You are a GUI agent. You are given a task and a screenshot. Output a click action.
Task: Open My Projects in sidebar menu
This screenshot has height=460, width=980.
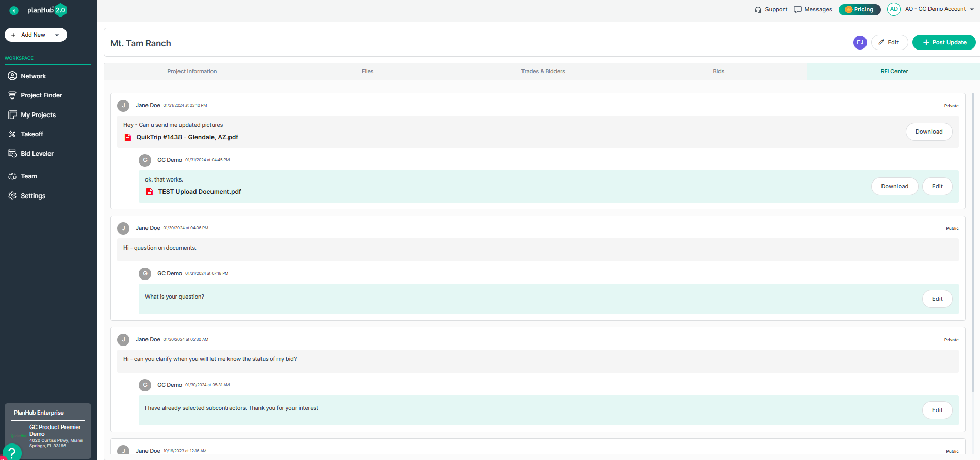(38, 115)
